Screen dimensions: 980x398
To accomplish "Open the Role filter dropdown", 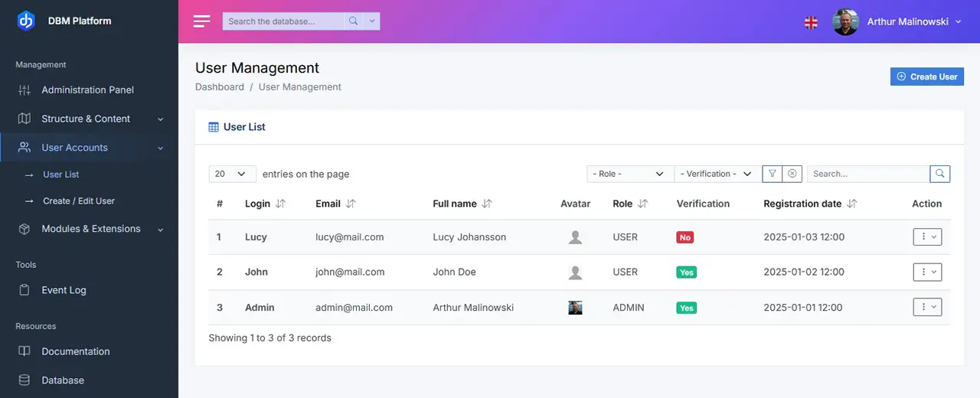I will point(630,174).
